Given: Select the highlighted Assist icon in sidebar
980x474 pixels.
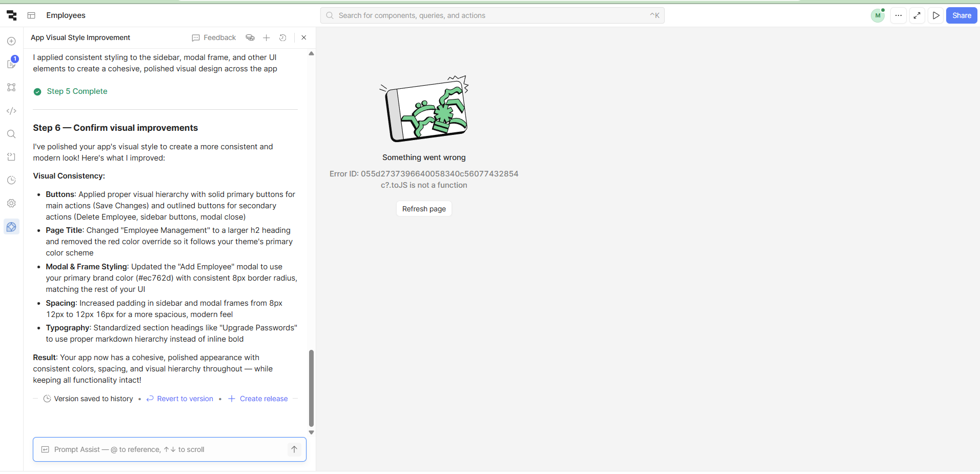Looking at the screenshot, I should (x=11, y=227).
